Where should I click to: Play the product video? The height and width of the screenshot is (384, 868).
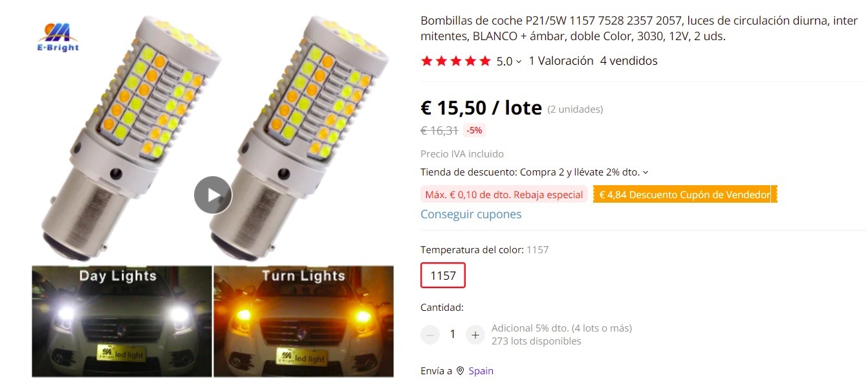(213, 195)
